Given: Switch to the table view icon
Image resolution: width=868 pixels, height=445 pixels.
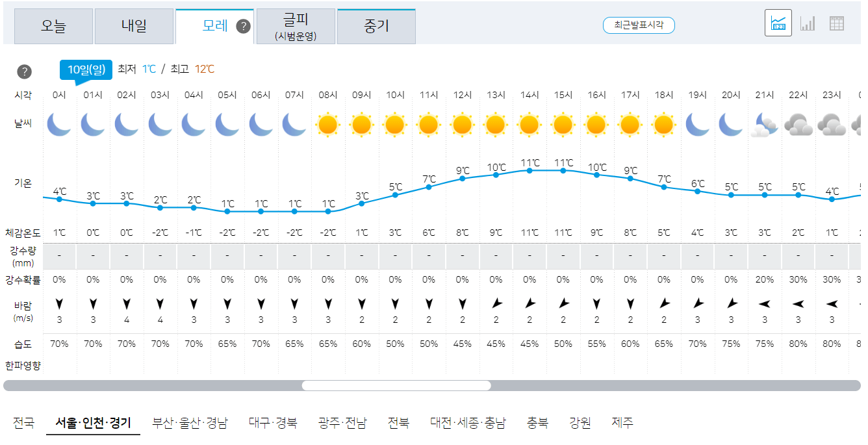Looking at the screenshot, I should click(x=837, y=21).
